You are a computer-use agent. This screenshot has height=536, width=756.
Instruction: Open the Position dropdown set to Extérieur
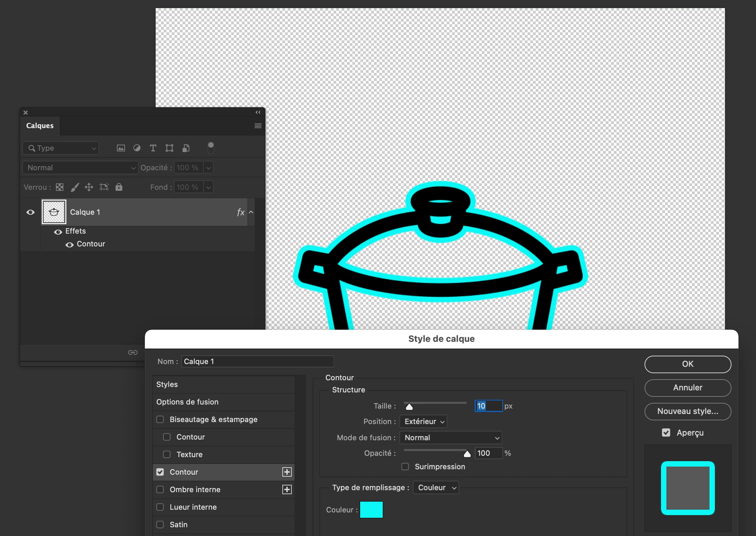pos(423,421)
